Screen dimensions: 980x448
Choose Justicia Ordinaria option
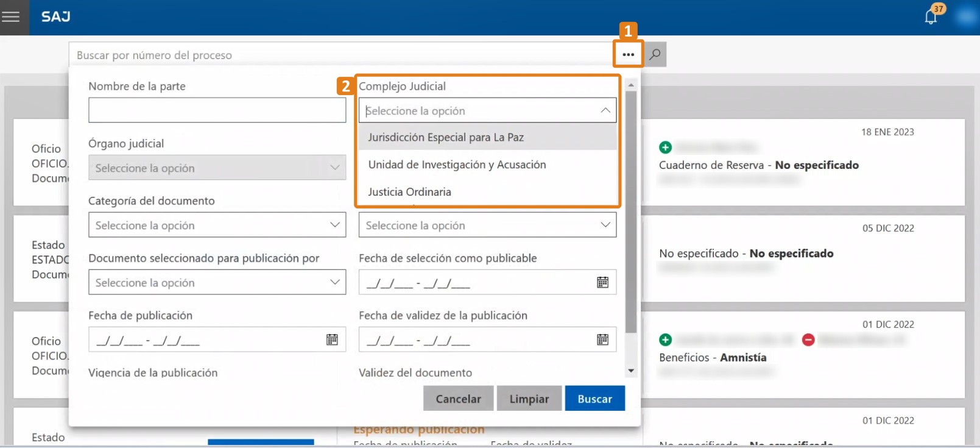487,191
